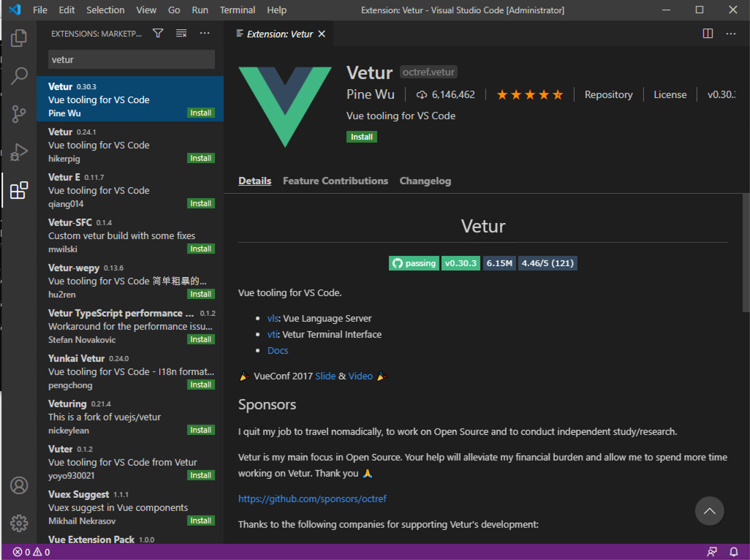This screenshot has height=560, width=750.
Task: Install Yunkai Vetur by pengchong
Action: 201,385
